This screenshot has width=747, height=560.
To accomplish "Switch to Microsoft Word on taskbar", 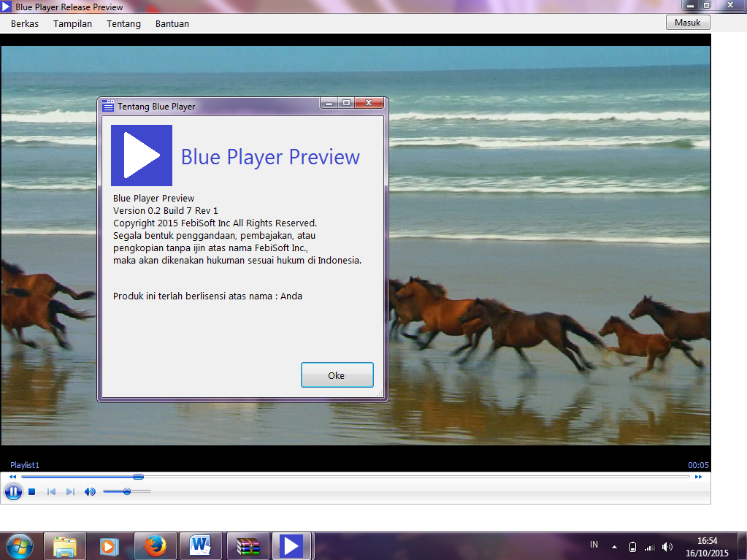I will [x=201, y=546].
